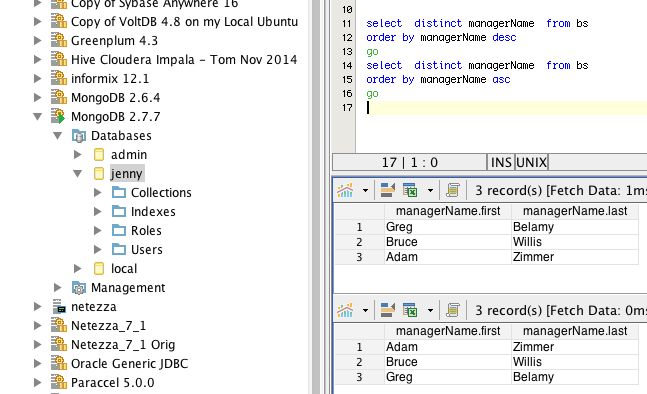
Task: Click 'desc' keyword on editor line 12
Action: (504, 38)
